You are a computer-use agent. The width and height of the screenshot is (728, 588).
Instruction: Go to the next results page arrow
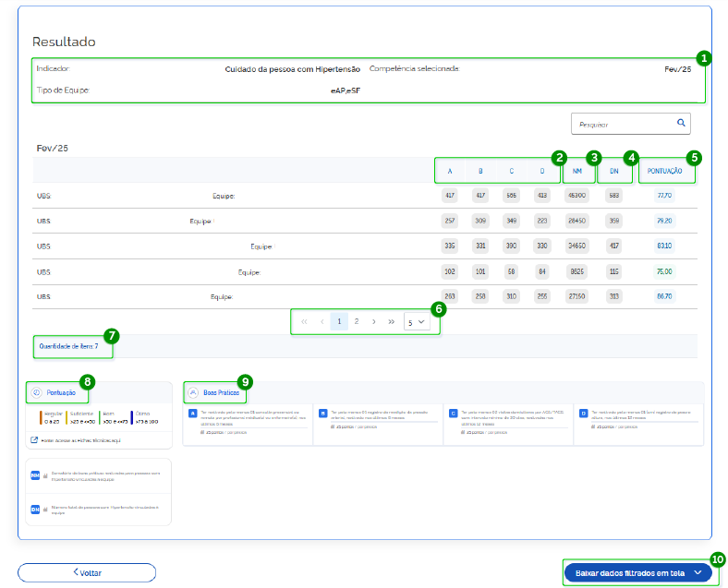tap(373, 321)
